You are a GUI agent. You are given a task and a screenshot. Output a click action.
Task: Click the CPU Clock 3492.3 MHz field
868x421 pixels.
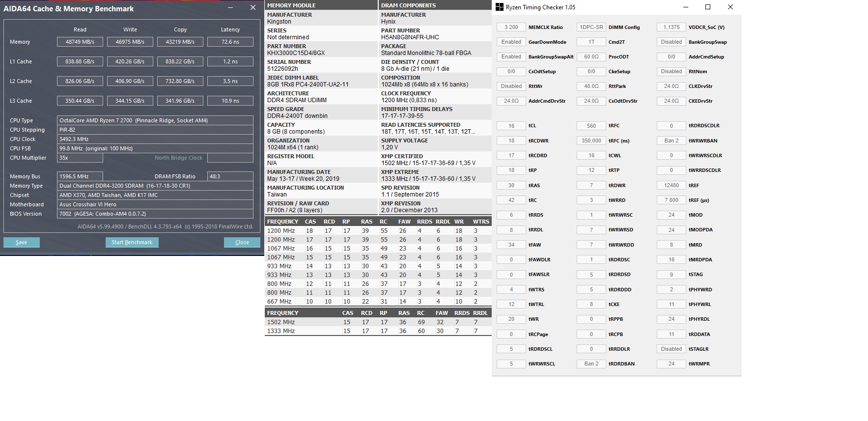click(155, 139)
